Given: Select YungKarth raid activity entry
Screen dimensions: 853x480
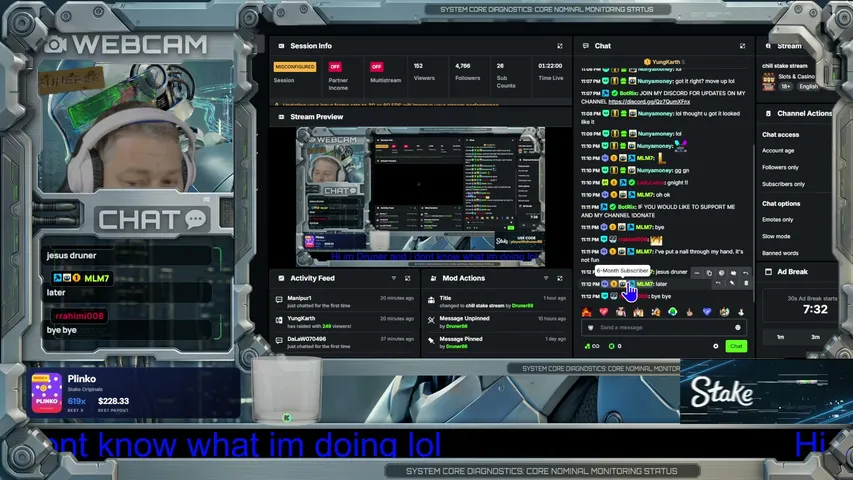Looking at the screenshot, I should [x=345, y=322].
